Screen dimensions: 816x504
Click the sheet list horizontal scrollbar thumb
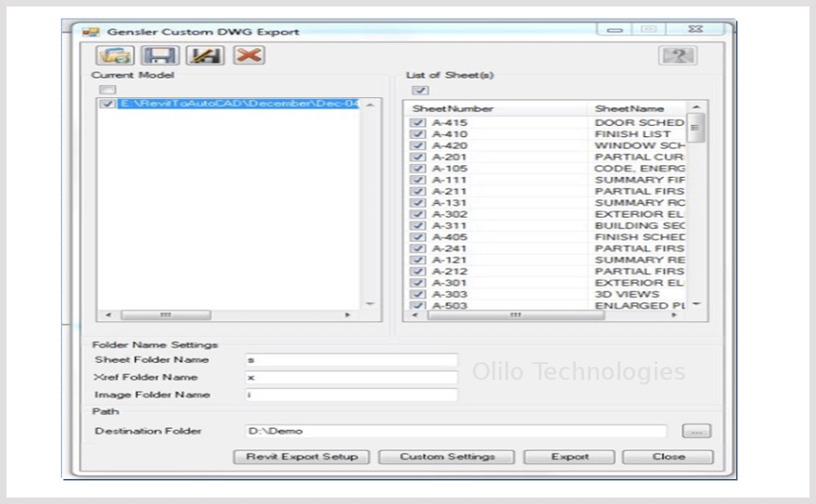tap(516, 315)
